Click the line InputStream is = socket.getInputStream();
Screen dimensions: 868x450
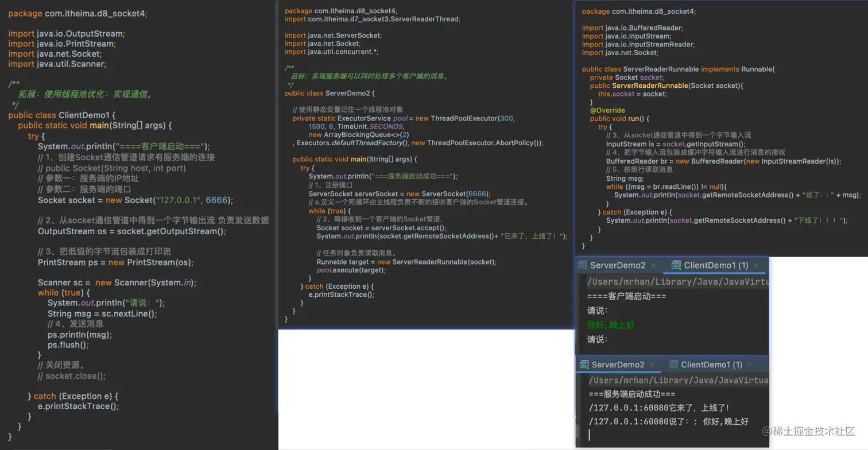tap(676, 144)
